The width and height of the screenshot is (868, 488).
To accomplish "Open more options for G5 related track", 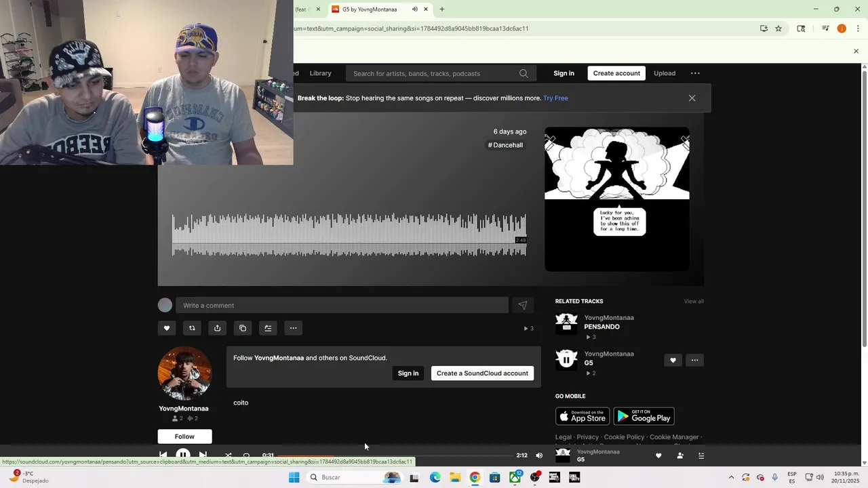I will point(694,361).
